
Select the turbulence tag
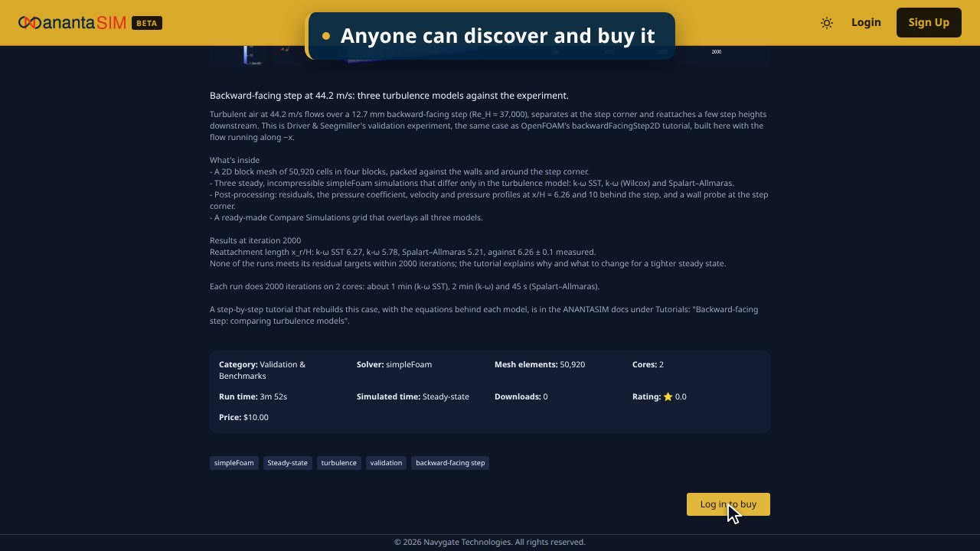(338, 463)
